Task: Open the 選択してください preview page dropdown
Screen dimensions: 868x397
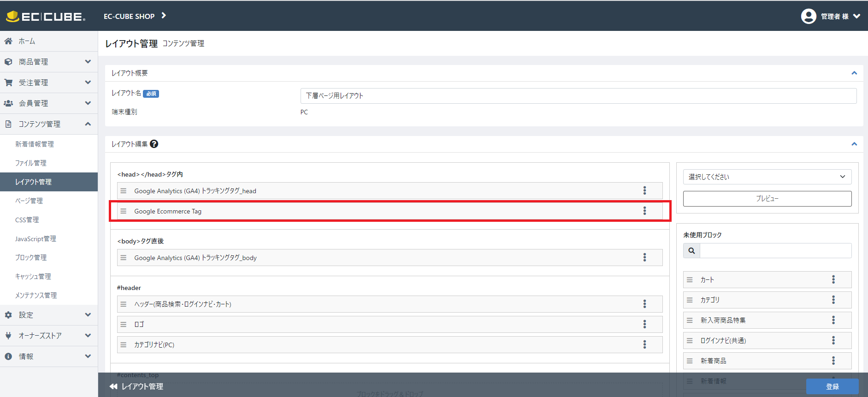Action: [767, 177]
